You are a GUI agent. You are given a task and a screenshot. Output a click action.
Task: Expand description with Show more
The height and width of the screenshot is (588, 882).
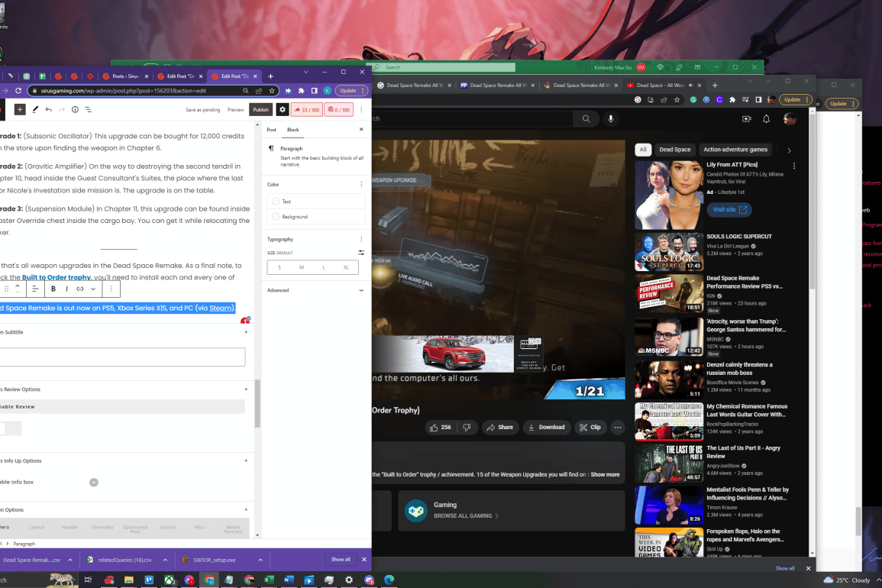[605, 474]
